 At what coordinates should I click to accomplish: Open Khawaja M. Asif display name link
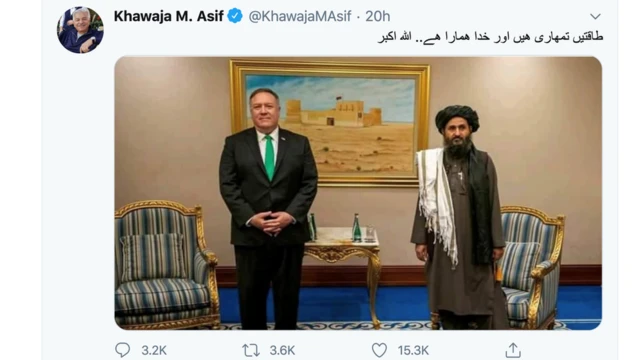click(x=169, y=16)
